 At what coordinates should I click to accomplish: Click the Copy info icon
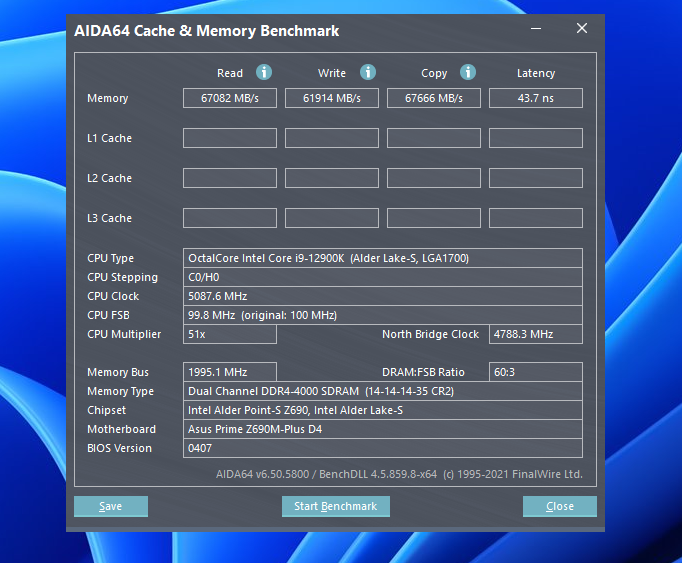tap(468, 72)
